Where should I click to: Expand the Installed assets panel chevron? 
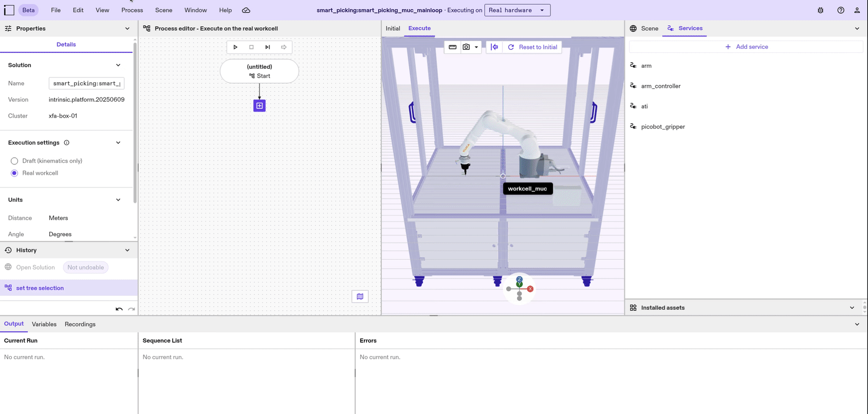pos(852,308)
